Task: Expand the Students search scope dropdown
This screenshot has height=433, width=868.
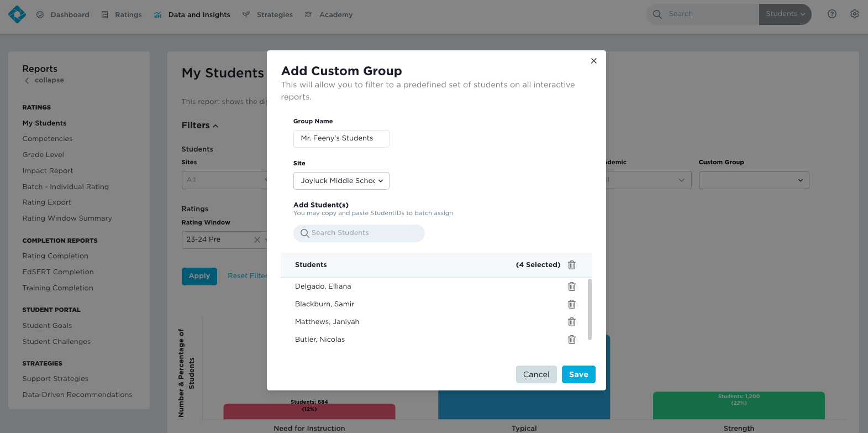Action: [785, 14]
